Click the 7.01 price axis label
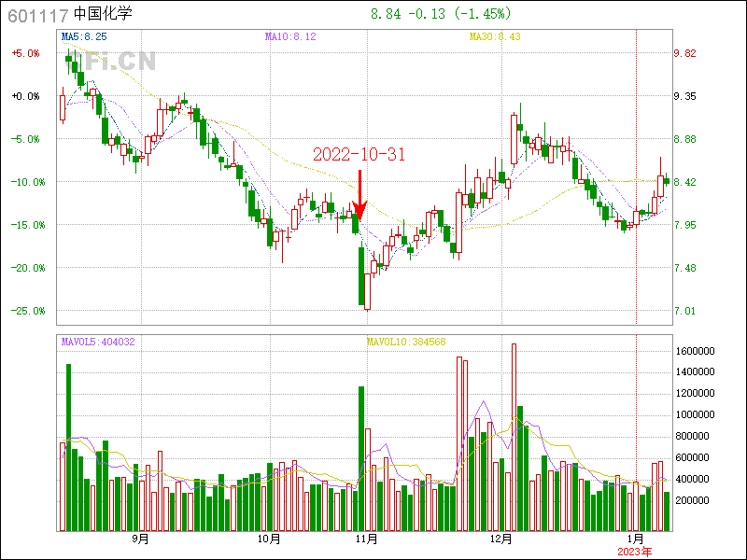This screenshot has width=747, height=560. pyautogui.click(x=685, y=311)
